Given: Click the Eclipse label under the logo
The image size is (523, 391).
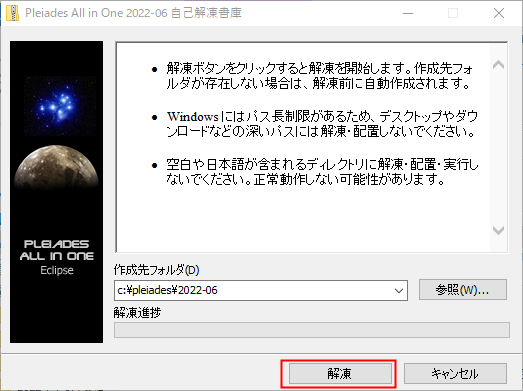Looking at the screenshot, I should pyautogui.click(x=57, y=270).
